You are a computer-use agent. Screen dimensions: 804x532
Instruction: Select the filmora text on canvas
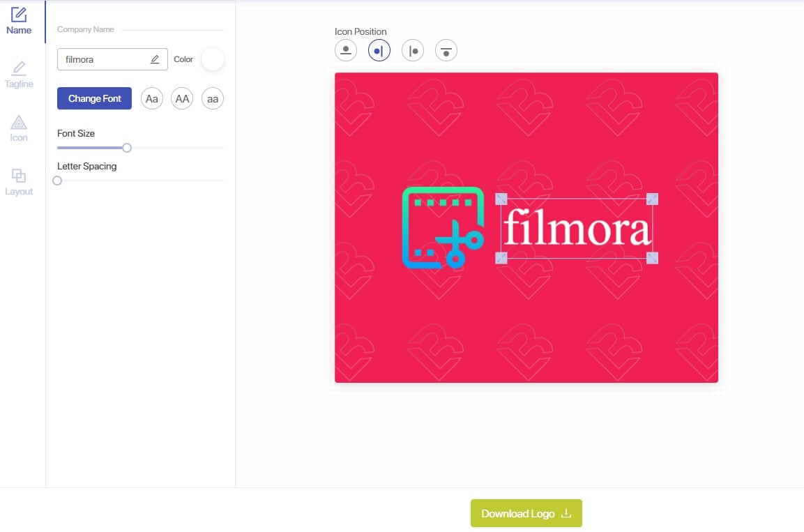point(577,228)
